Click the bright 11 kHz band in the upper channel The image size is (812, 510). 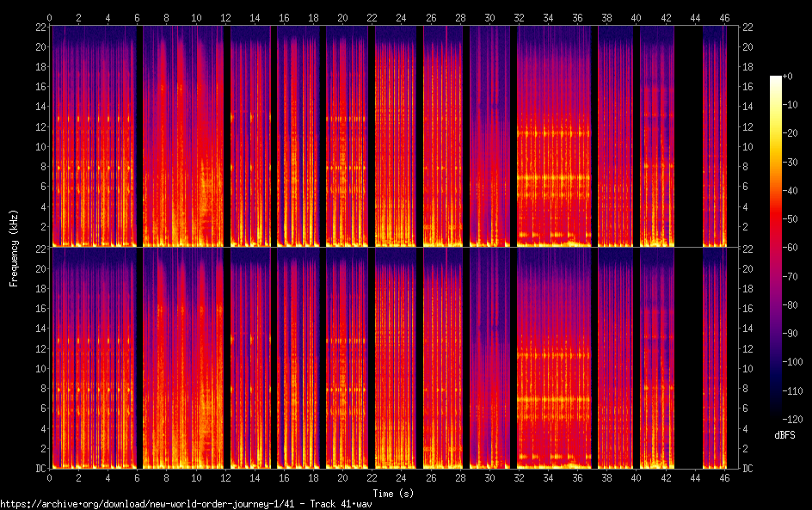[555, 133]
